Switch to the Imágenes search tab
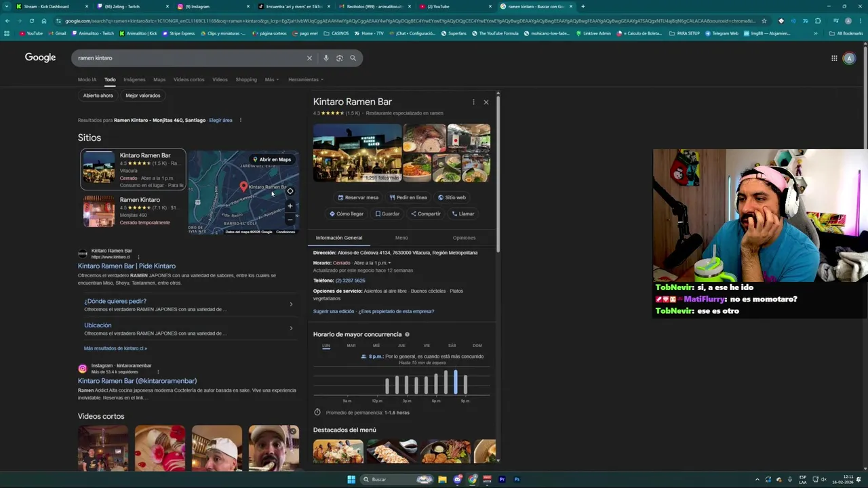Screen dimensions: 868x488 pos(134,79)
